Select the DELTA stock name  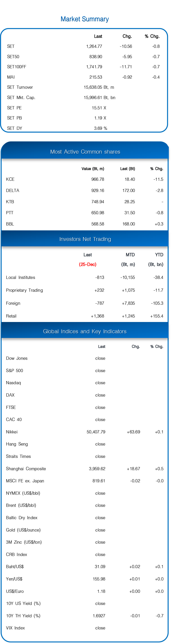(x=13, y=190)
